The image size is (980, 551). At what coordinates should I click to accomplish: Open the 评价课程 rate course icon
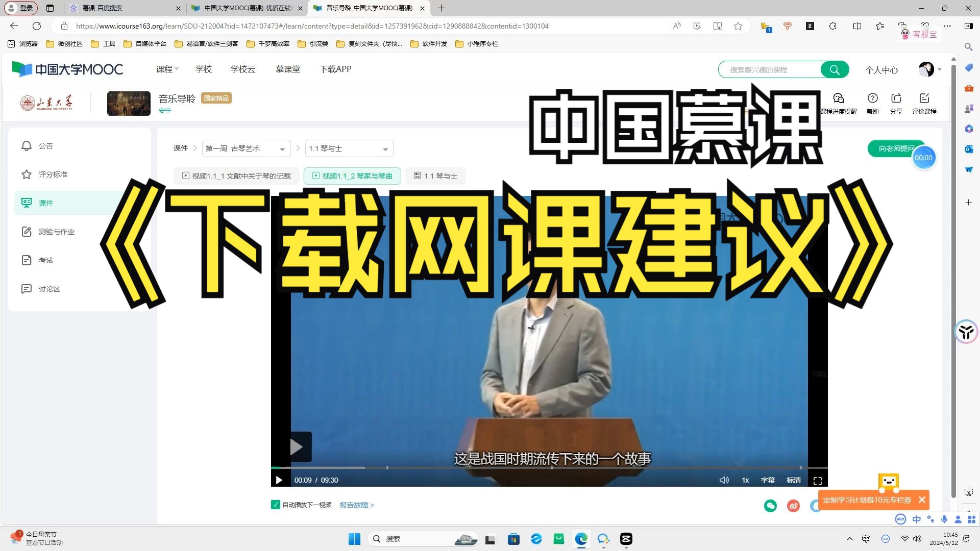[924, 104]
